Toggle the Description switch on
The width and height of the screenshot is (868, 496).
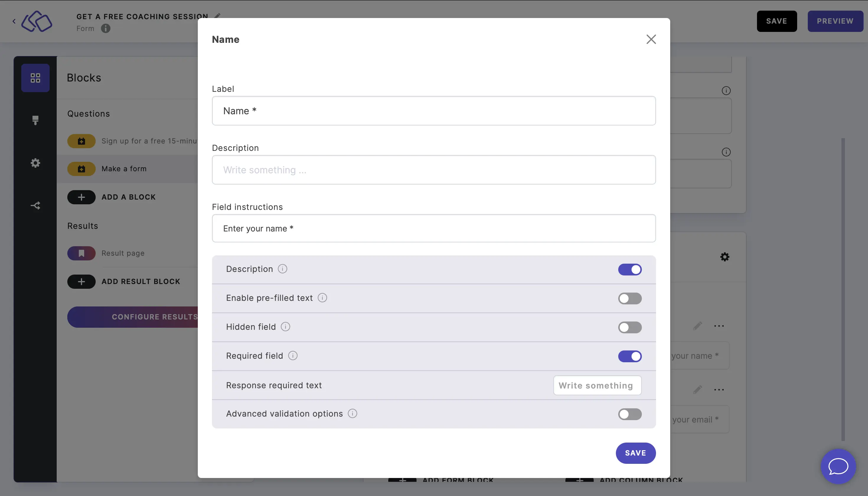point(630,270)
